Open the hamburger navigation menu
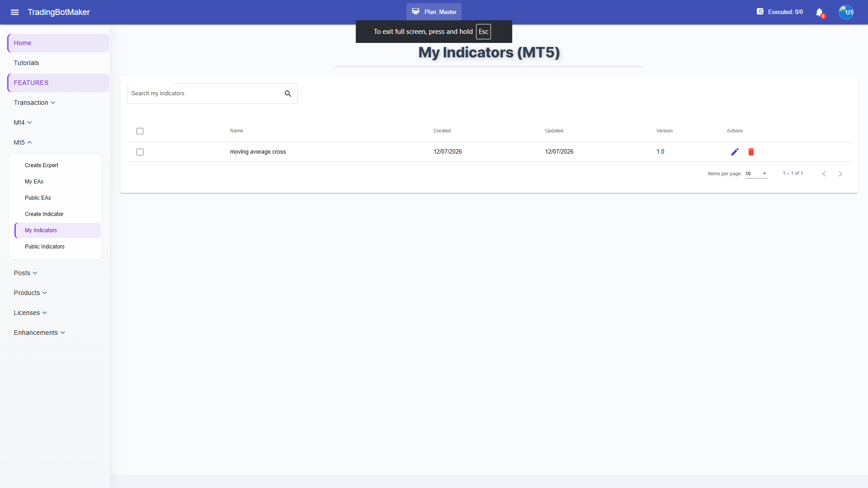This screenshot has width=868, height=488. [x=14, y=12]
